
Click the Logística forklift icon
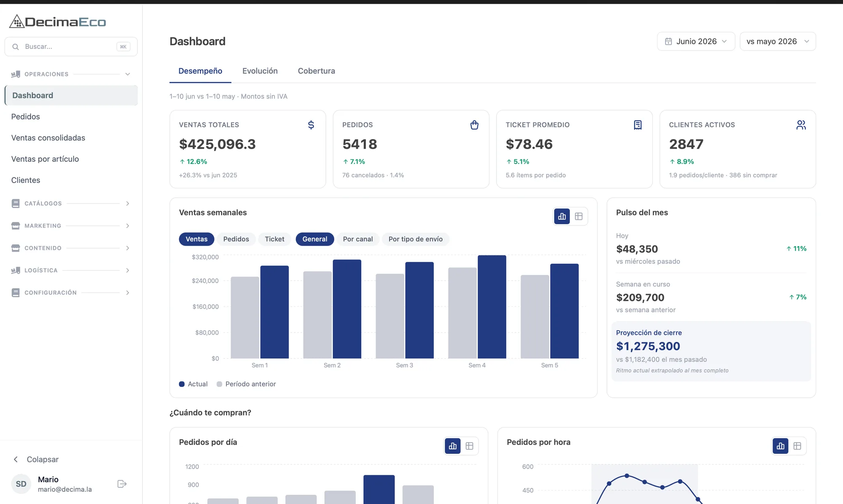16,271
